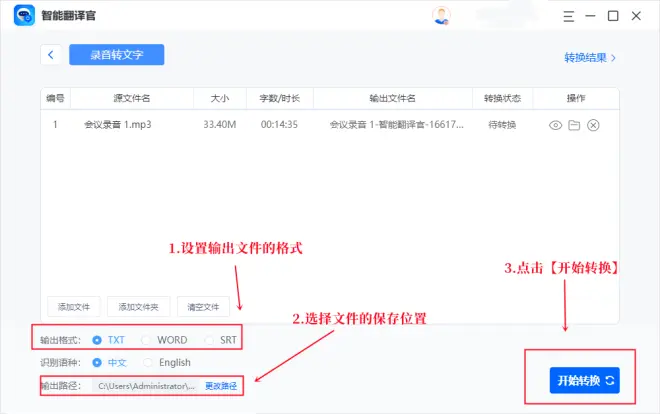Click the 输出文件名 column header
Screen dimensions: 660x414
coord(393,98)
